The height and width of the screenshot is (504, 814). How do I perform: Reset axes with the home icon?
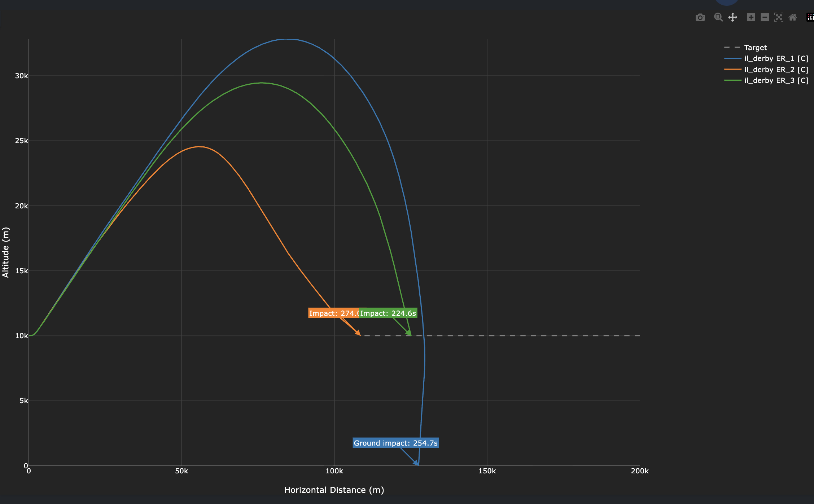point(792,17)
